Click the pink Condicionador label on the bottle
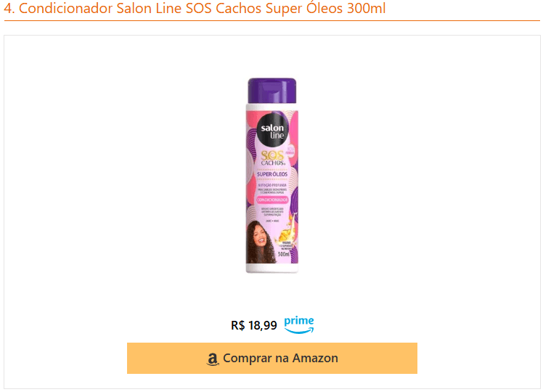The width and height of the screenshot is (543, 392). point(272,200)
